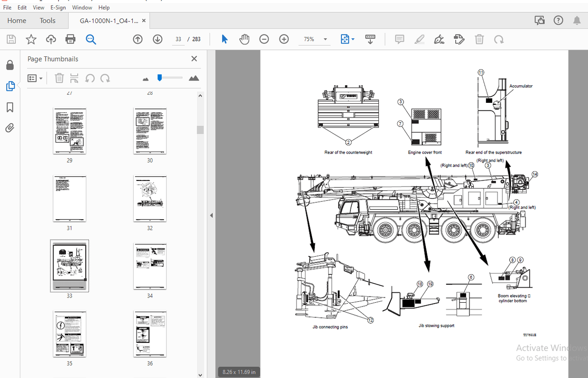Switch to the Home tab
Viewport: 588px width, 378px height.
[x=17, y=20]
